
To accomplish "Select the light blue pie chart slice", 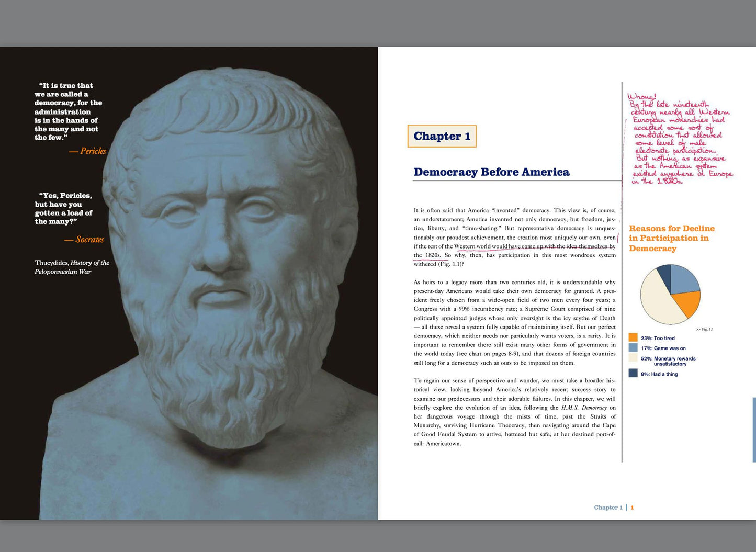I will 683,279.
